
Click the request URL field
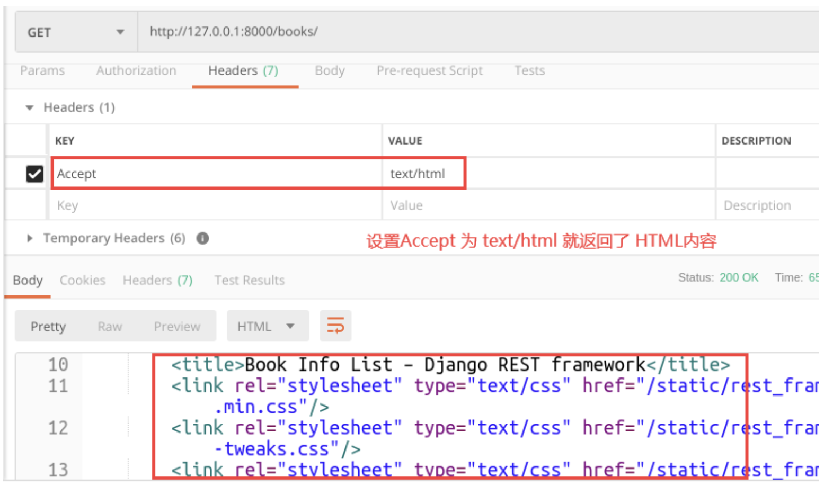(x=478, y=32)
